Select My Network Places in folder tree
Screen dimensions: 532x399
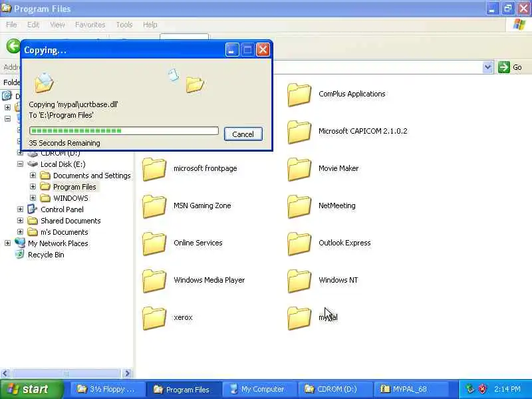click(x=58, y=243)
